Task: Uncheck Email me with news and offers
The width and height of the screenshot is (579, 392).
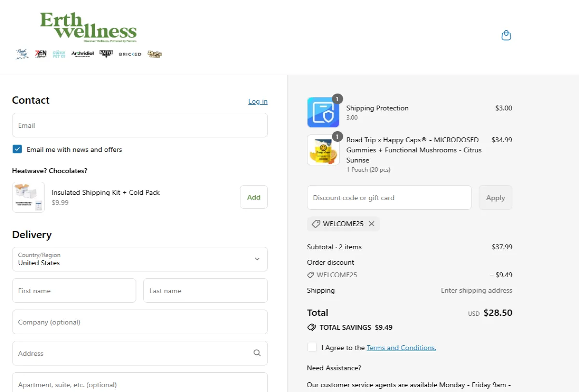Action: (x=17, y=149)
